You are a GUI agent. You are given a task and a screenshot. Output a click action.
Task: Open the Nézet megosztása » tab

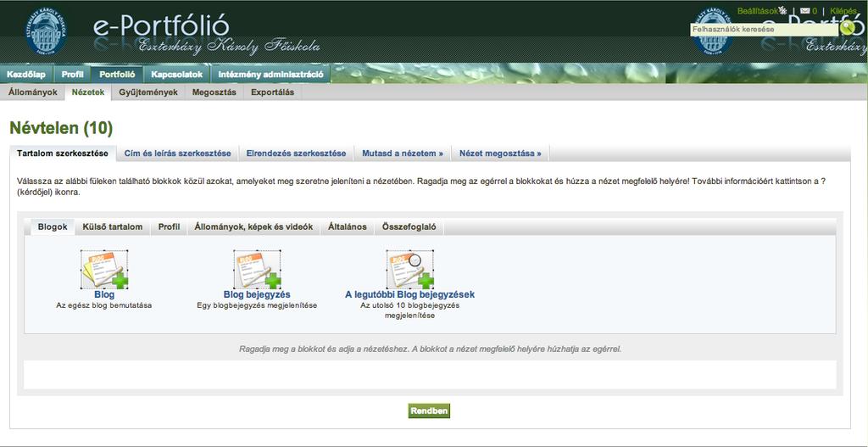pyautogui.click(x=500, y=154)
